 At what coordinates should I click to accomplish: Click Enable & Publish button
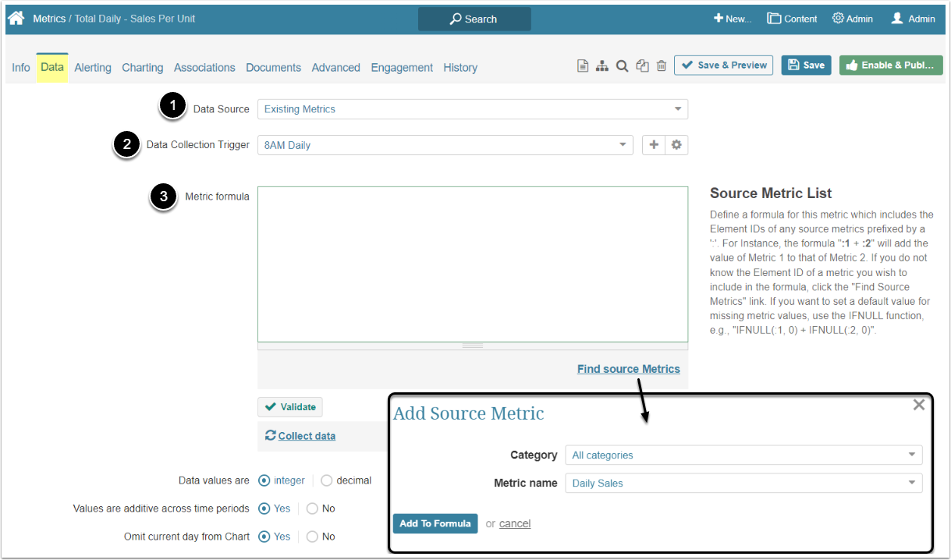(891, 66)
